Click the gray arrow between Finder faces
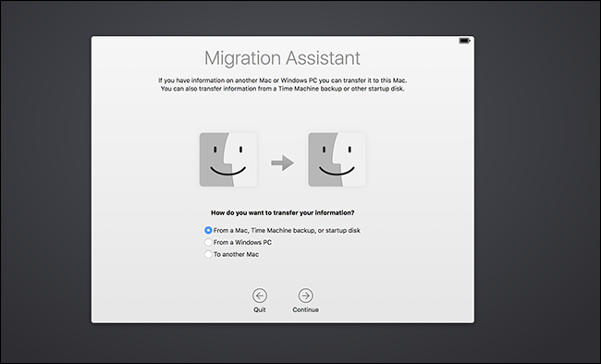This screenshot has width=601, height=364. tap(283, 163)
